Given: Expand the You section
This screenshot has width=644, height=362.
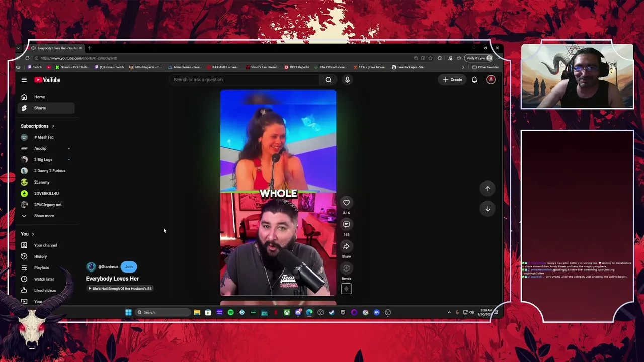Looking at the screenshot, I should pyautogui.click(x=27, y=234).
